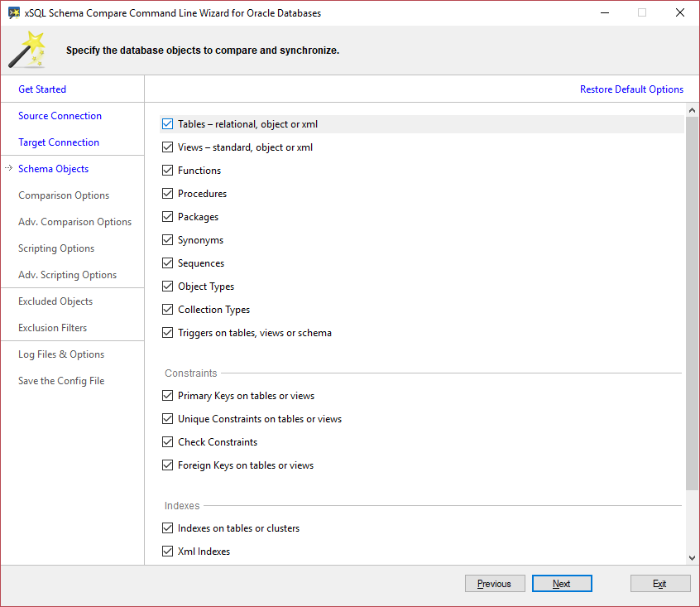Click the Next button
Screen dimensions: 700x607
(x=562, y=583)
